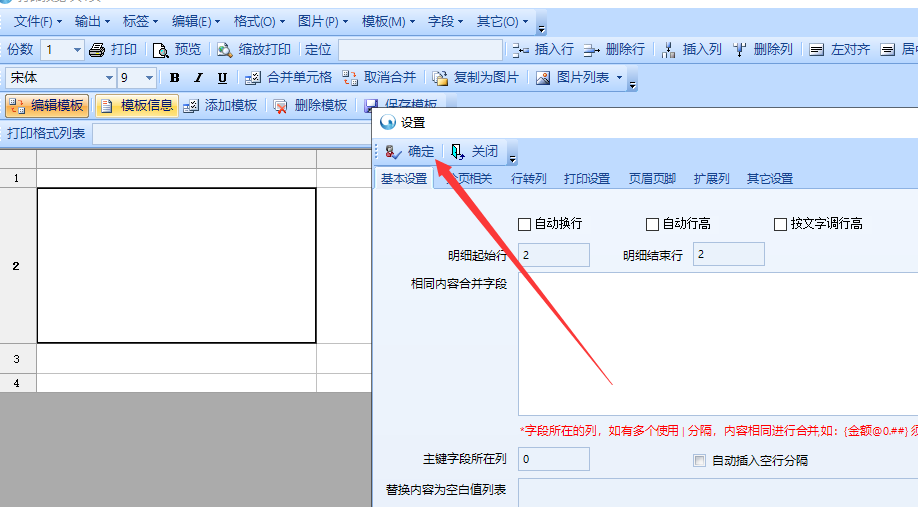Viewport: 918px width, 507px height.
Task: Click the Print (打印) printer icon
Action: point(97,50)
